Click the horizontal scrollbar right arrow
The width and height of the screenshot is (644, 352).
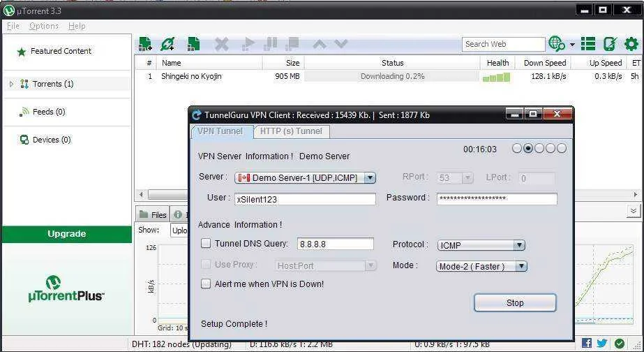(636, 194)
